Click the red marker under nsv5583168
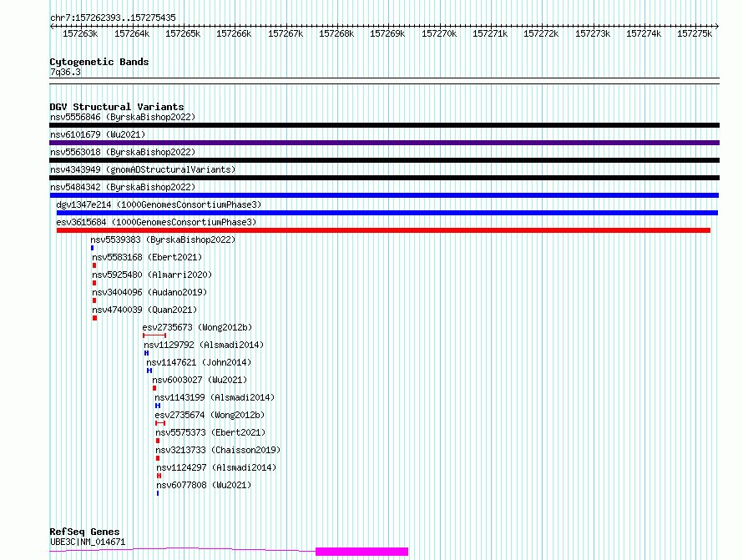 94,265
